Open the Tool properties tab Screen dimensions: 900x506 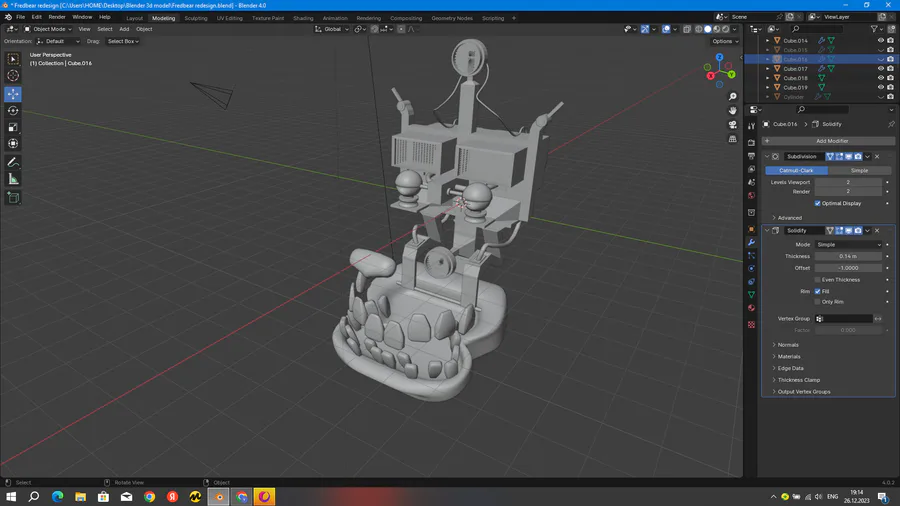click(x=751, y=126)
